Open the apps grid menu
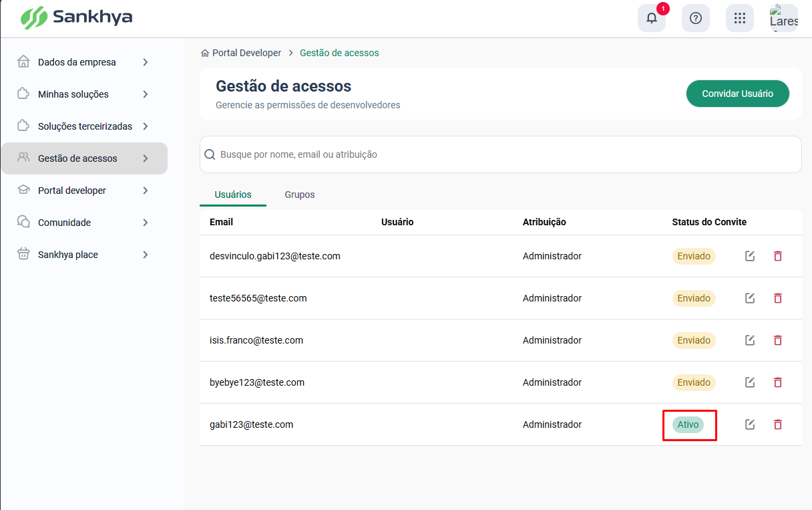This screenshot has height=510, width=812. pos(740,18)
